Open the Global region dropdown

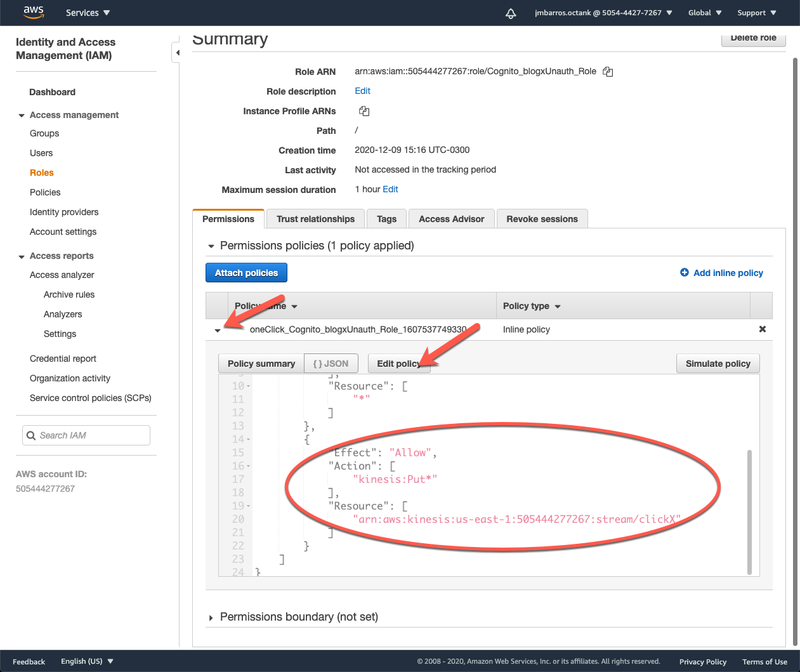pos(705,13)
